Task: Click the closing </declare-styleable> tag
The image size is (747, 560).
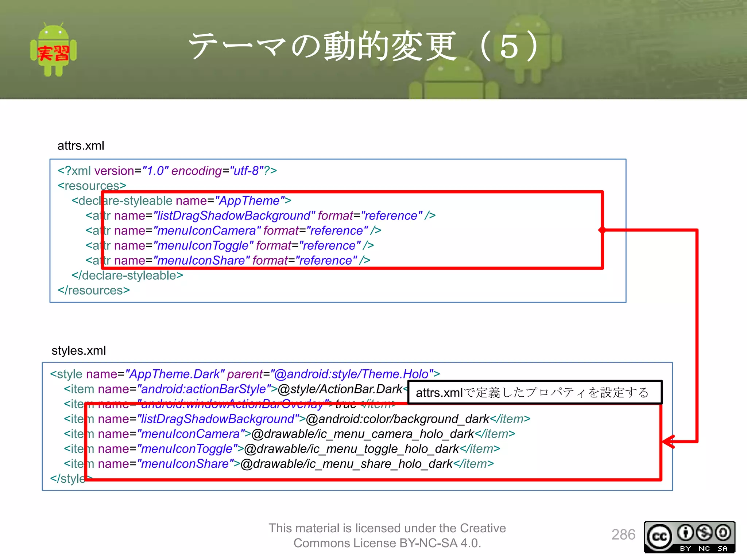Action: pyautogui.click(x=127, y=275)
